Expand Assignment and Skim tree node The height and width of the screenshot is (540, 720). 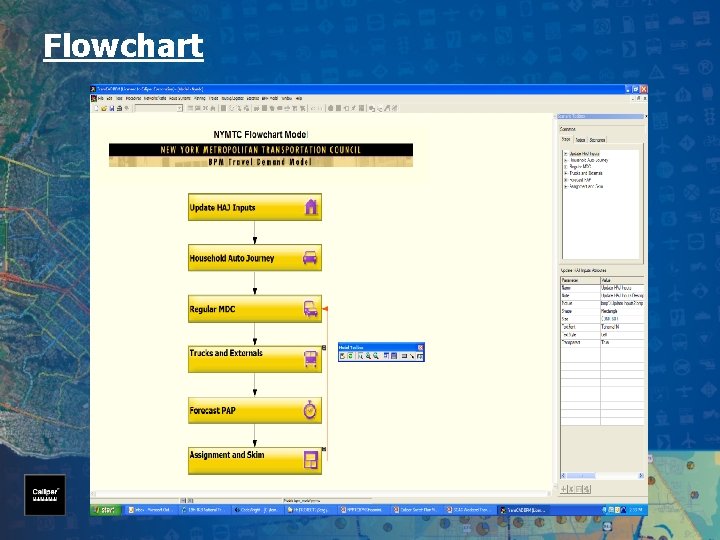pyautogui.click(x=566, y=186)
